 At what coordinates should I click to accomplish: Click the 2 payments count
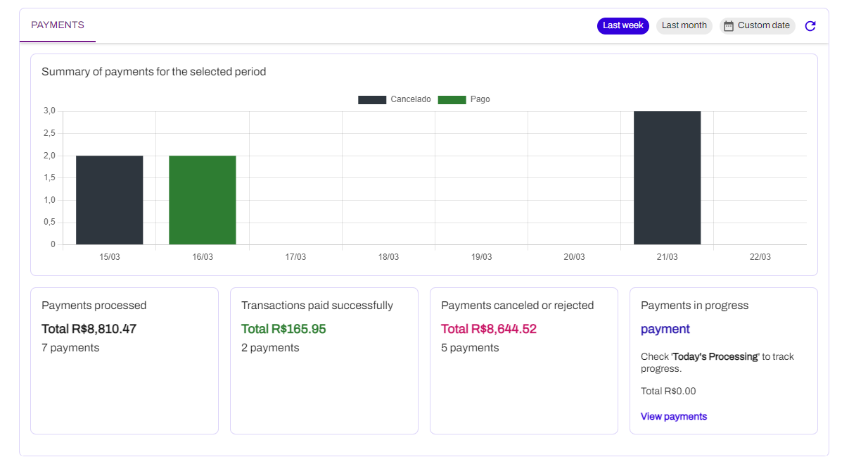270,348
